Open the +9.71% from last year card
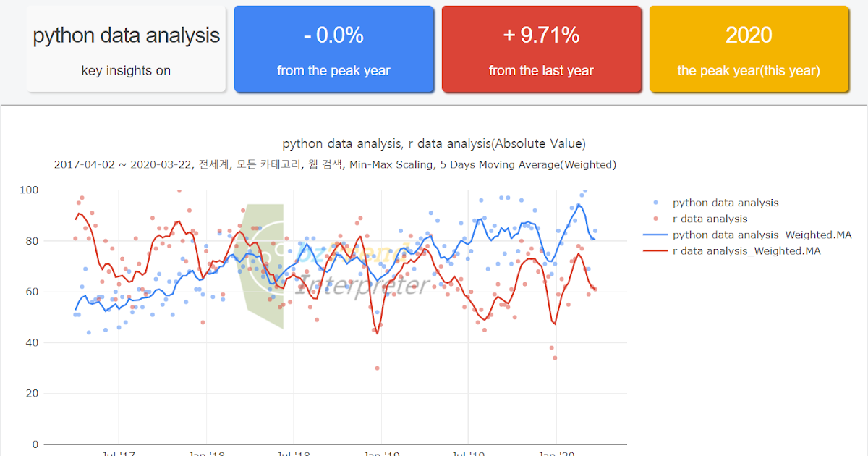This screenshot has width=868, height=456. pos(541,48)
